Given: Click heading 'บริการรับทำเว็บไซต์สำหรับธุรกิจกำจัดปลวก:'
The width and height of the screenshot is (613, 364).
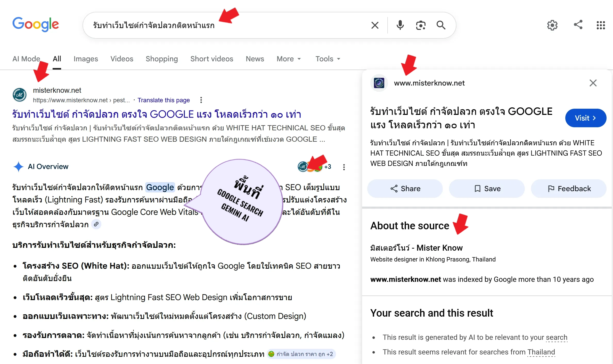Looking at the screenshot, I should [94, 245].
